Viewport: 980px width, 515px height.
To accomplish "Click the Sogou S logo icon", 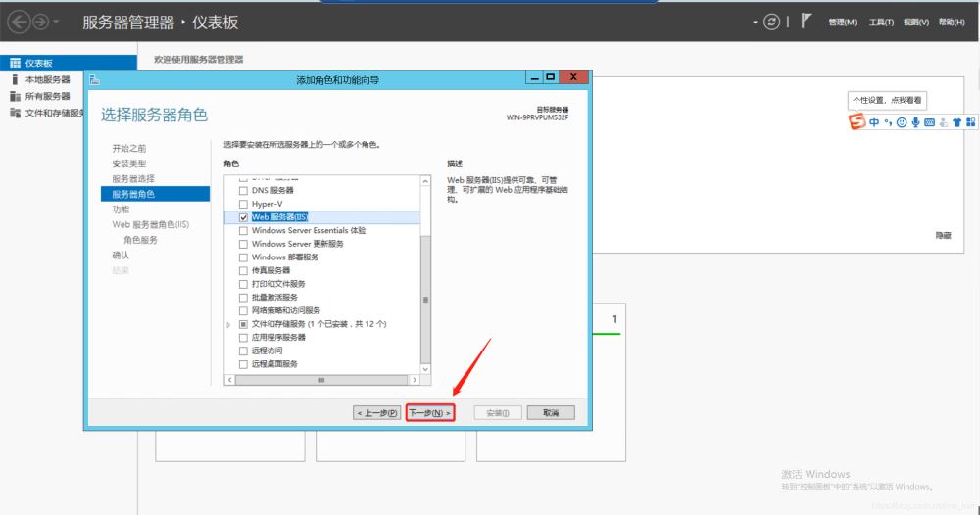I will [857, 121].
